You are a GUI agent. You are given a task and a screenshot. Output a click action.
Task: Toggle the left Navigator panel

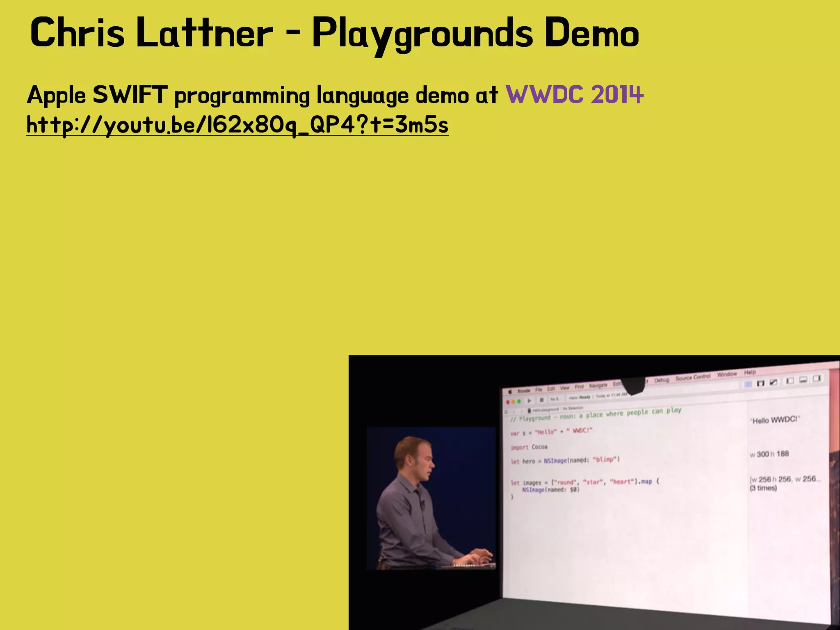(790, 381)
